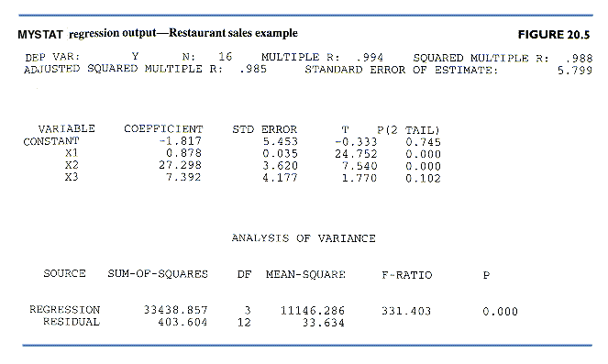Screen dimensions: 608x364
Task: Click the standard error of estimate 5.799
Action: pyautogui.click(x=575, y=71)
